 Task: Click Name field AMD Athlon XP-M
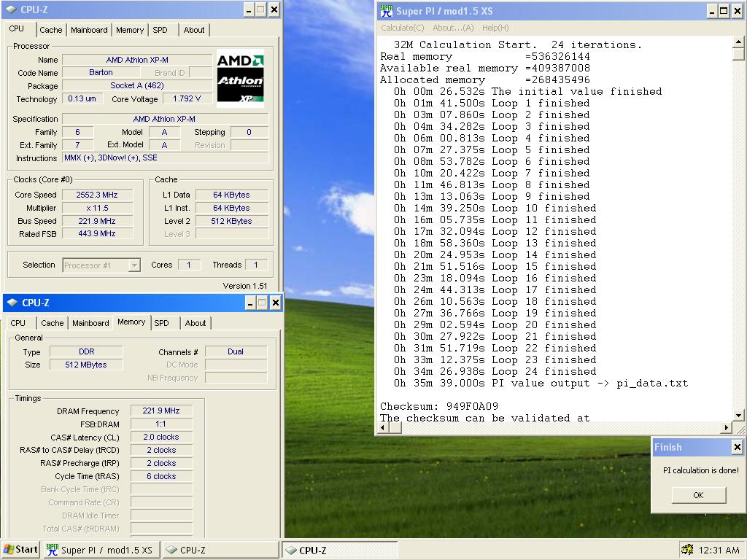[x=137, y=60]
